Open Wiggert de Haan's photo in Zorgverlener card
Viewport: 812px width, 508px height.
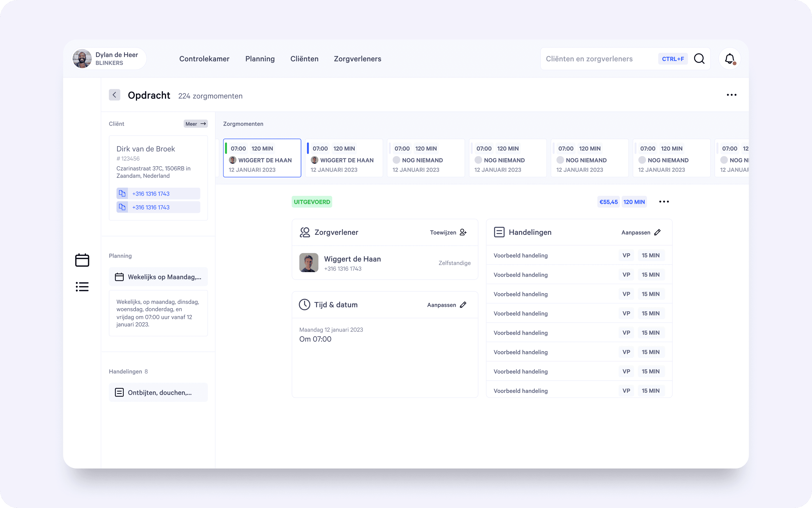[x=309, y=263]
